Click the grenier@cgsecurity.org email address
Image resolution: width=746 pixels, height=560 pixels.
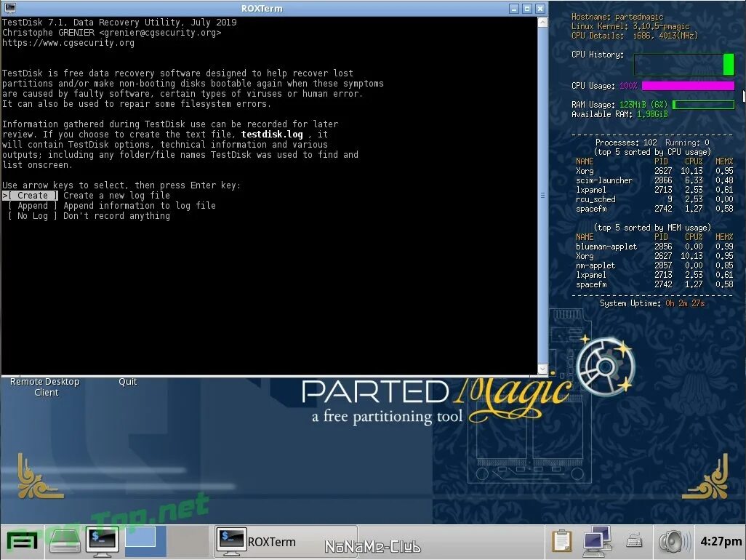(160, 33)
